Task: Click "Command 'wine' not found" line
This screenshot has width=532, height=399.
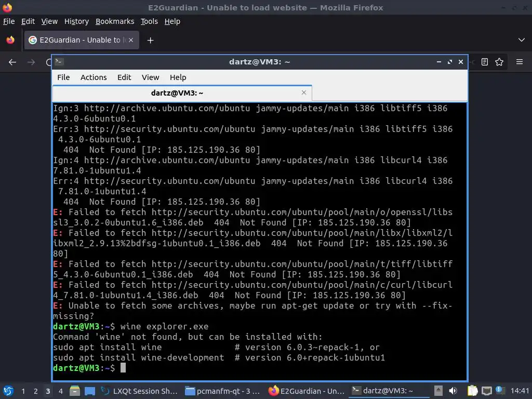Action: [x=188, y=337]
